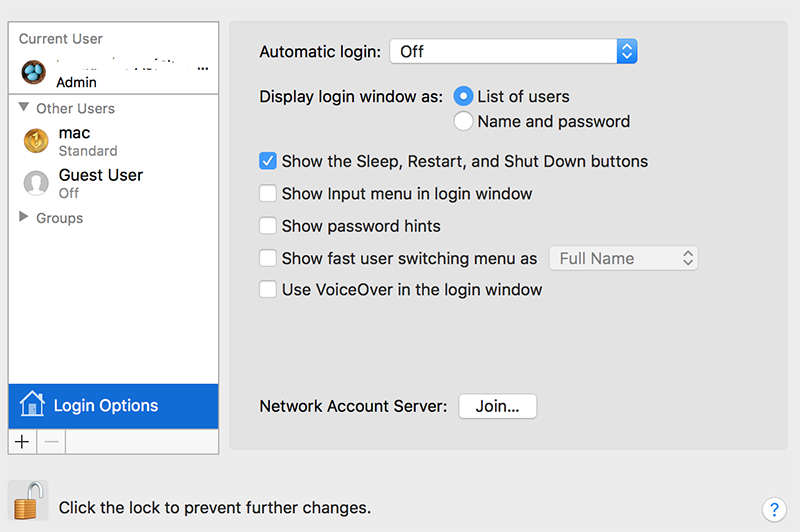This screenshot has height=532, width=800.
Task: Click the plus button to add user
Action: coord(22,442)
